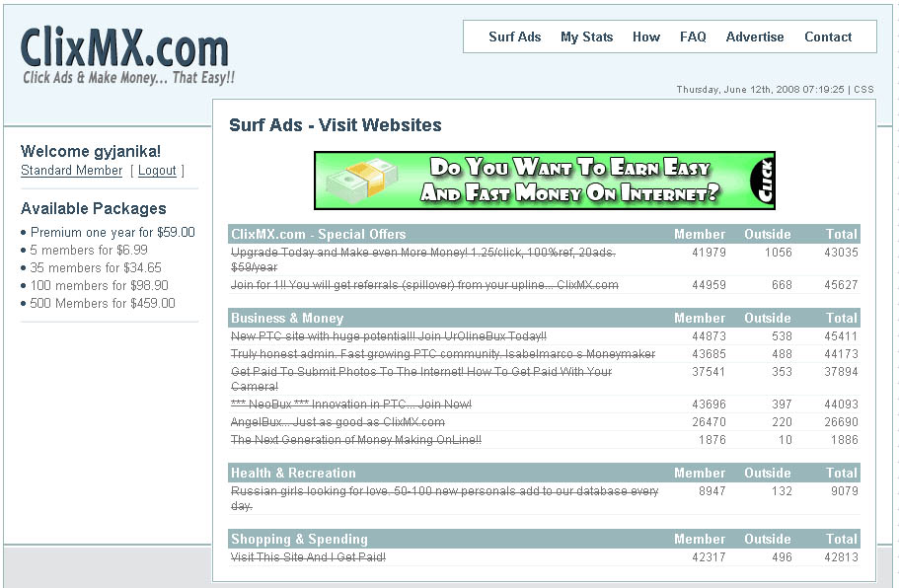Open the NeoBux Innovation in PTC ad
Viewport: 899px width, 588px height.
(351, 404)
